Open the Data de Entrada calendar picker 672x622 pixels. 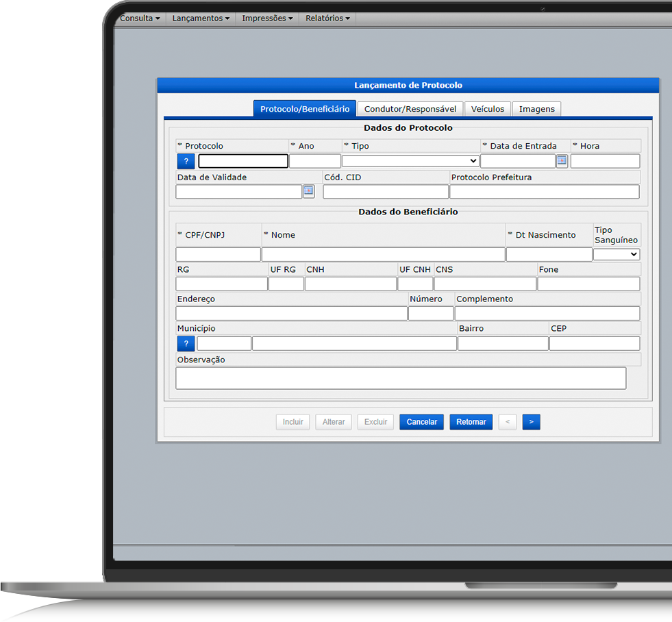[x=562, y=161]
